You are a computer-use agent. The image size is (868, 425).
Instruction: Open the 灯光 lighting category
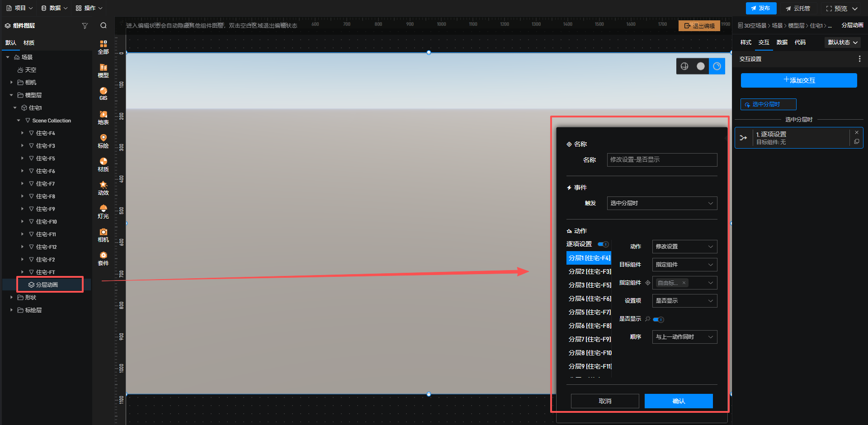(103, 211)
